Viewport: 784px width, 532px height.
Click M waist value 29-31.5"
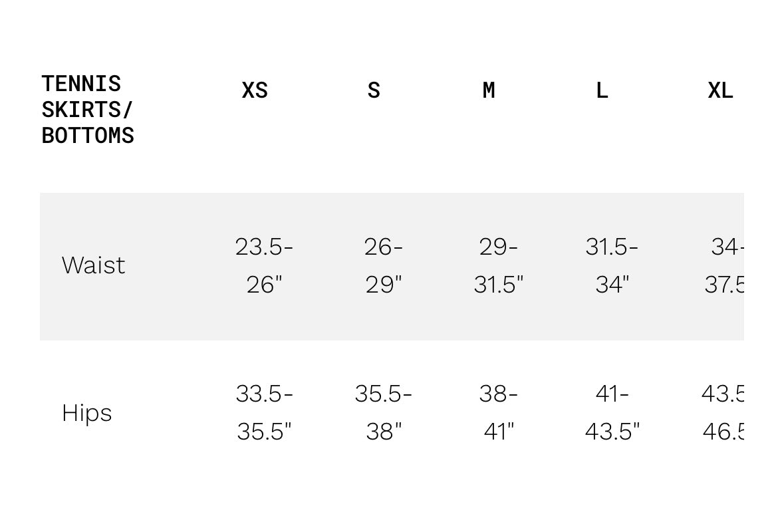pyautogui.click(x=499, y=265)
